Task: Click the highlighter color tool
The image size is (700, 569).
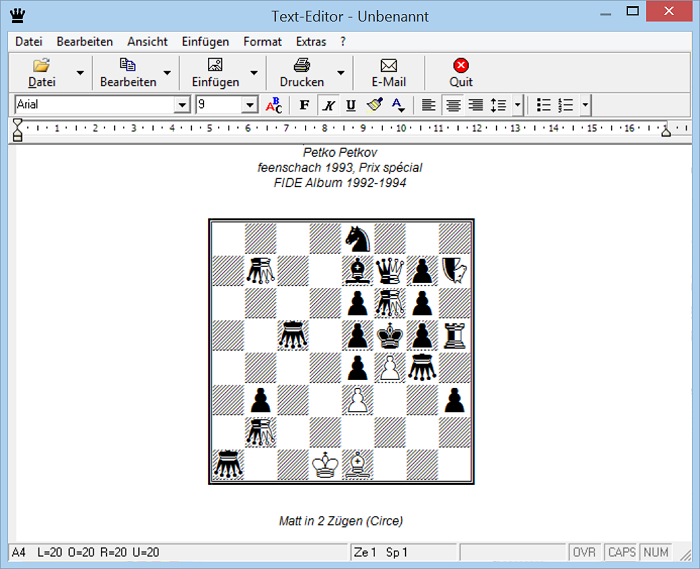Action: [375, 105]
